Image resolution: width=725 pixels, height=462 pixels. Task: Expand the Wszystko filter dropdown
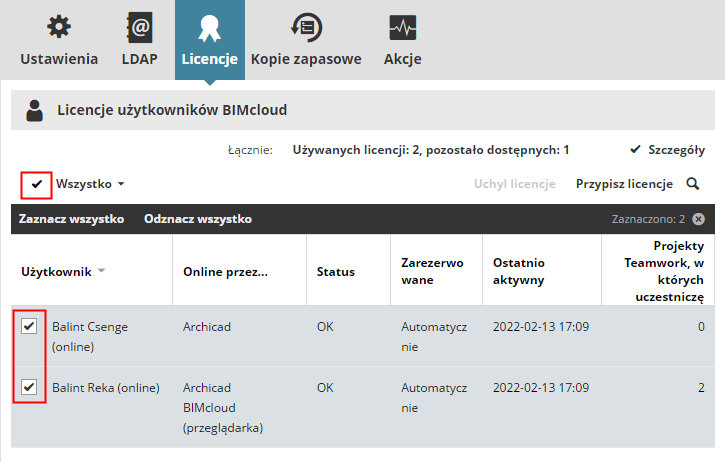(x=120, y=185)
